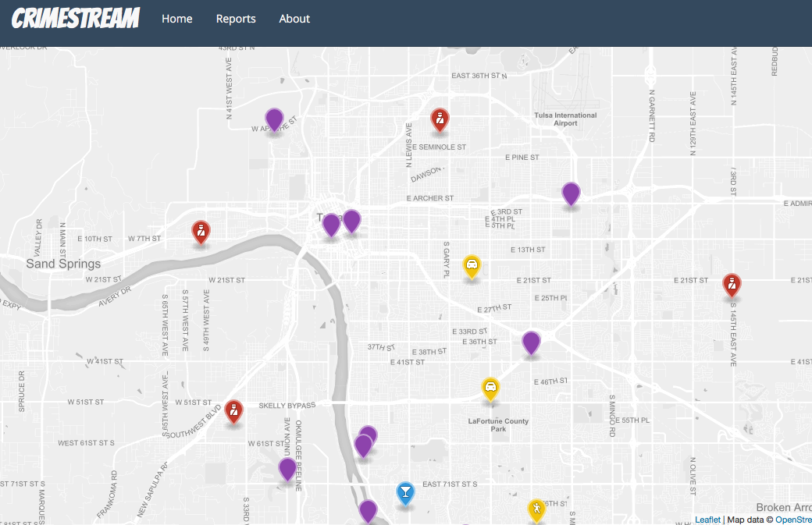Open the purple marker near E Archer St

point(570,193)
